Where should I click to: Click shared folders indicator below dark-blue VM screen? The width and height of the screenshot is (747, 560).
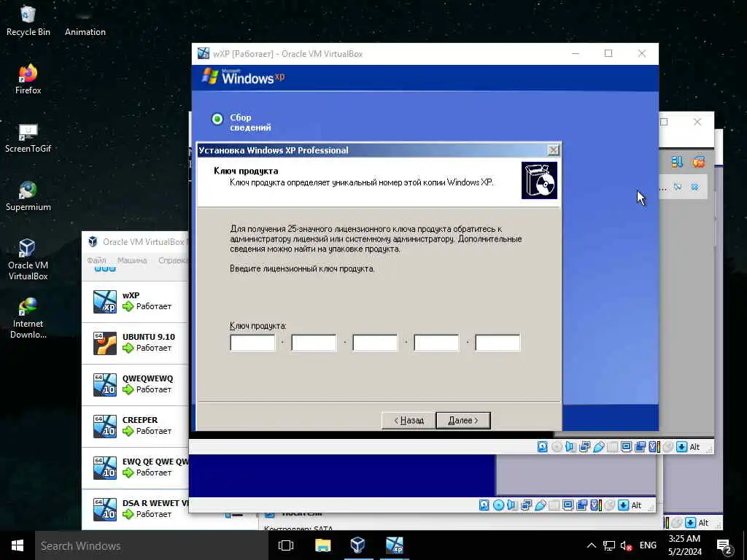click(554, 505)
